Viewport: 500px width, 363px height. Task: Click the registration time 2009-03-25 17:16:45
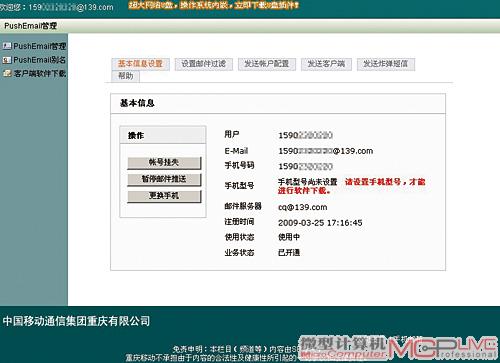tap(320, 223)
